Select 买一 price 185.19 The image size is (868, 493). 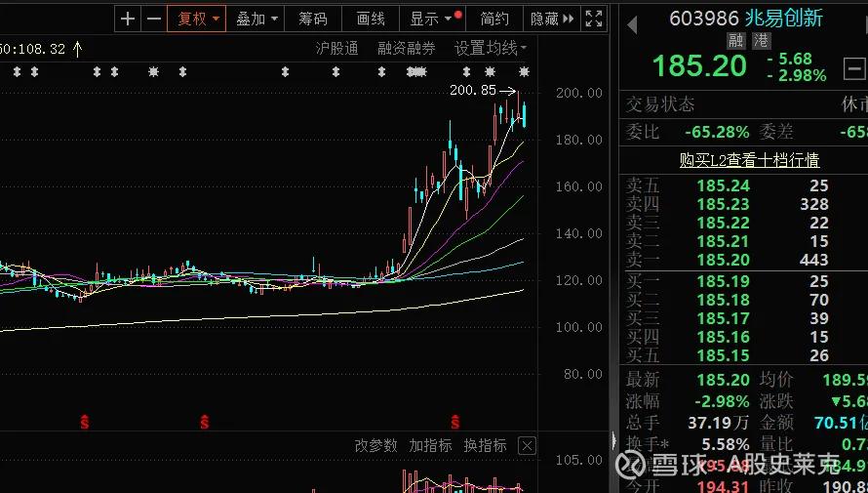click(723, 281)
